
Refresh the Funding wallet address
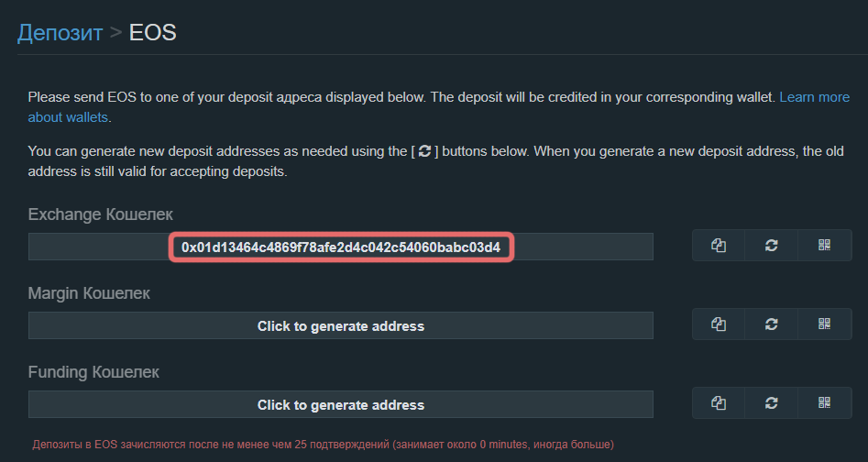coord(772,404)
